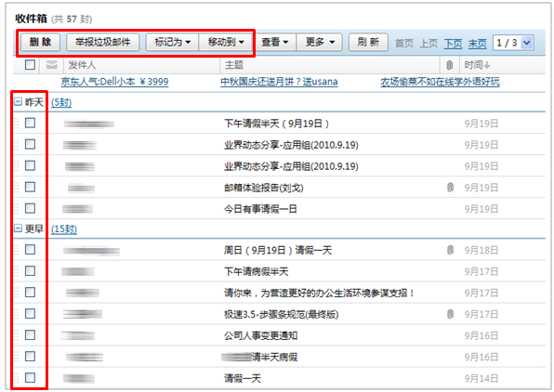Open email 下午请病假半天
Viewport: 554px width, 392px height.
pos(257,271)
